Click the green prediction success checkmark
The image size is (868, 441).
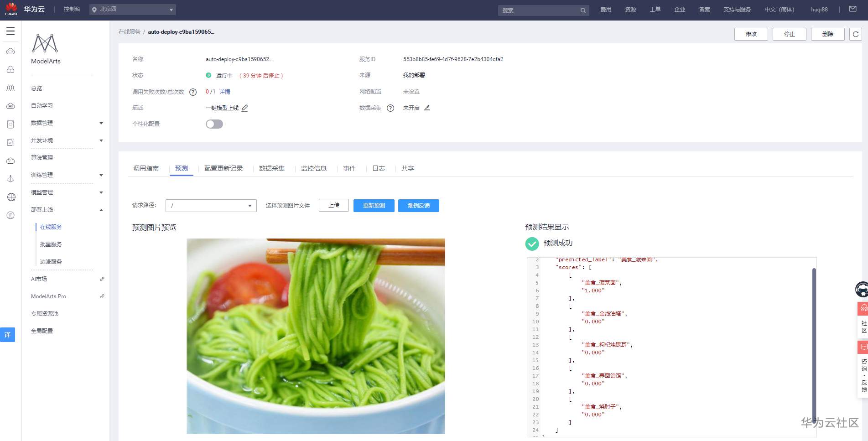(x=532, y=244)
